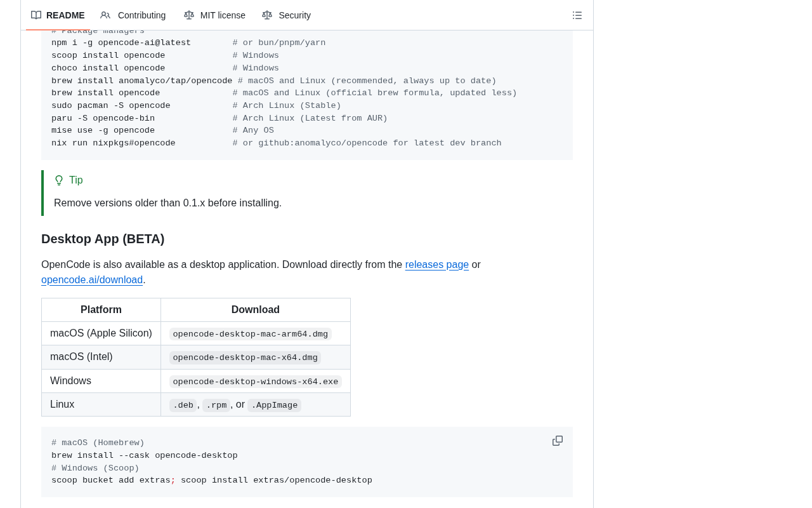812x508 pixels.
Task: Select the Linux platform cell
Action: (x=101, y=404)
